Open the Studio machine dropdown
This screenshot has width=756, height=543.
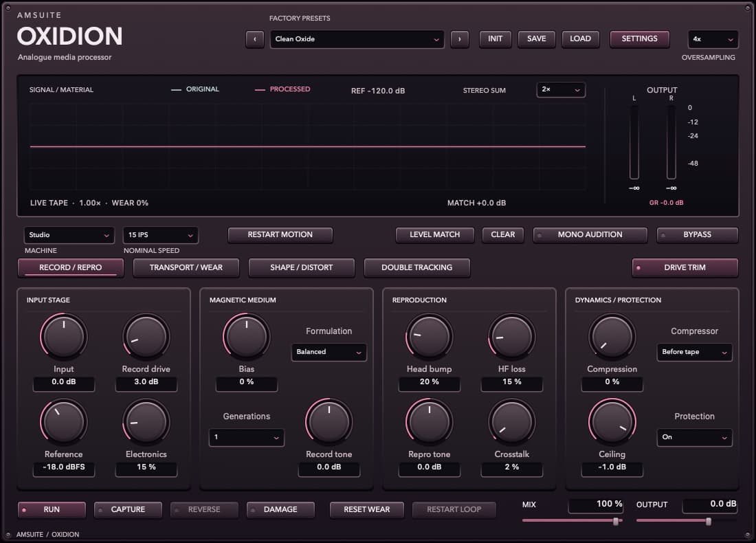click(69, 235)
